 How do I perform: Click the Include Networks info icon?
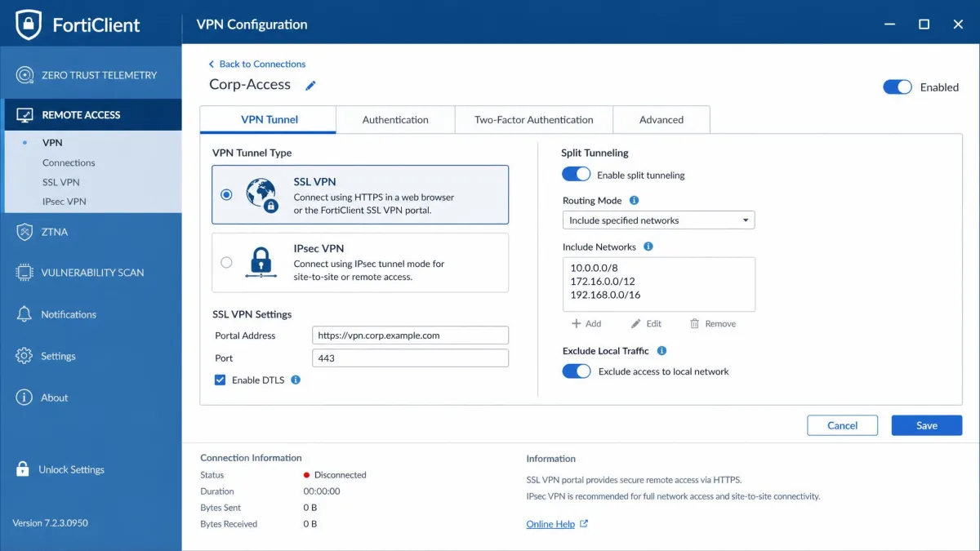tap(648, 247)
